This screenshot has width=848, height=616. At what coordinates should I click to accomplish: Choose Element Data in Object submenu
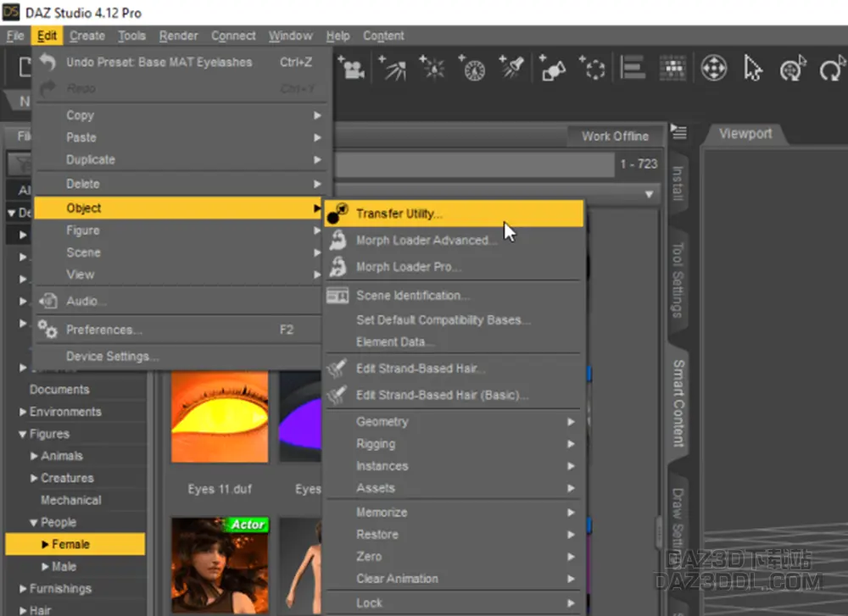tap(454, 342)
